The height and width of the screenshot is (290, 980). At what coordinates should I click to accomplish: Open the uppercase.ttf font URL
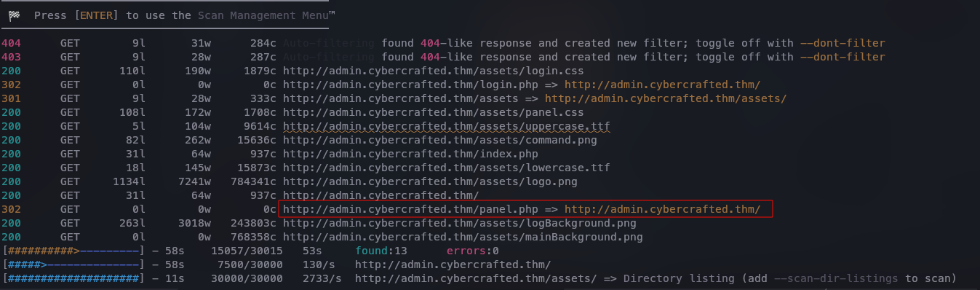(x=446, y=126)
